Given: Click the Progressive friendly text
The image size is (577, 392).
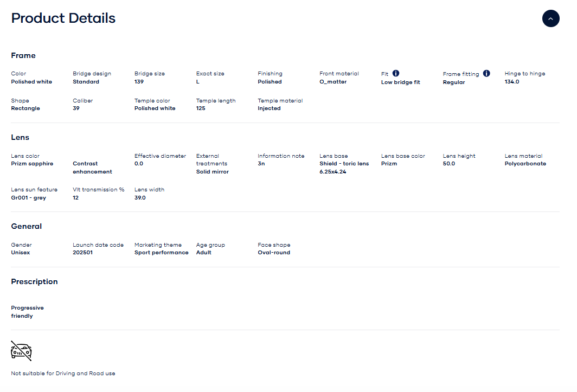Looking at the screenshot, I should (27, 312).
